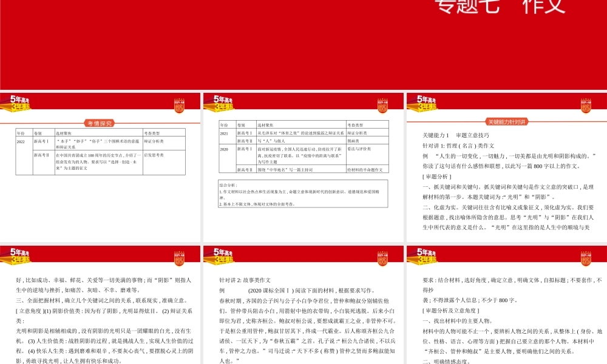This screenshot has width=607, height=364.
Task: Click the red shield badge on the 考情探究 slide
Action: (178, 104)
